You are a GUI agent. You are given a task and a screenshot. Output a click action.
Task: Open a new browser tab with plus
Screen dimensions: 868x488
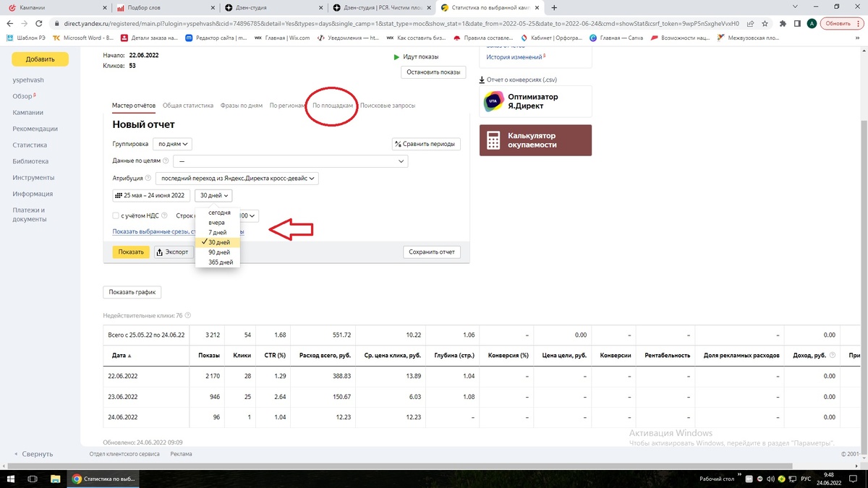(554, 7)
